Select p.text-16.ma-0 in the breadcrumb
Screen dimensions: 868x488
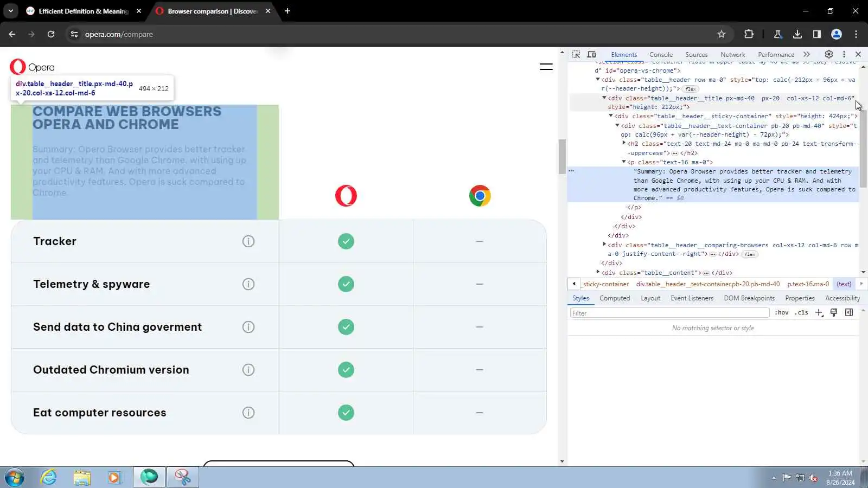[x=808, y=284]
